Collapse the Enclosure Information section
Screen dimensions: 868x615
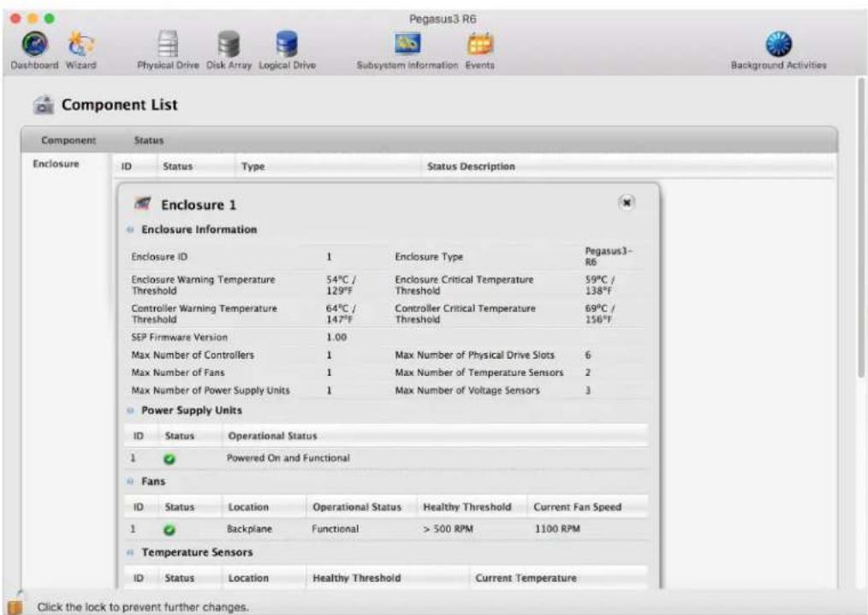tap(130, 230)
